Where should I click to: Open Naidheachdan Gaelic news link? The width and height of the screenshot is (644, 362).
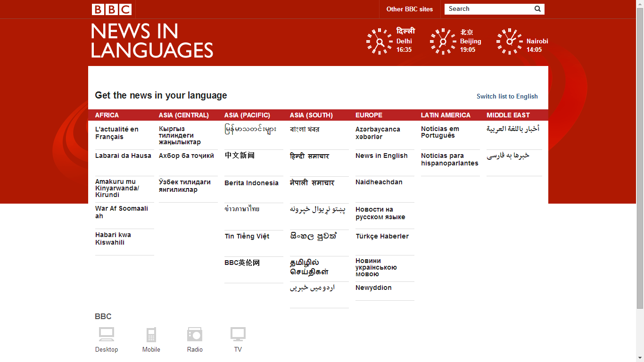pyautogui.click(x=379, y=182)
